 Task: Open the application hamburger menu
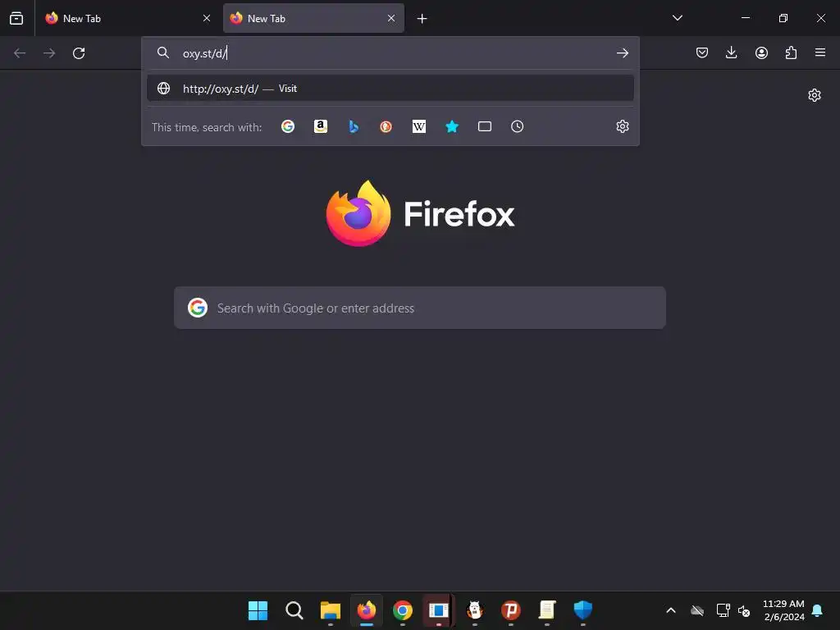pos(820,52)
